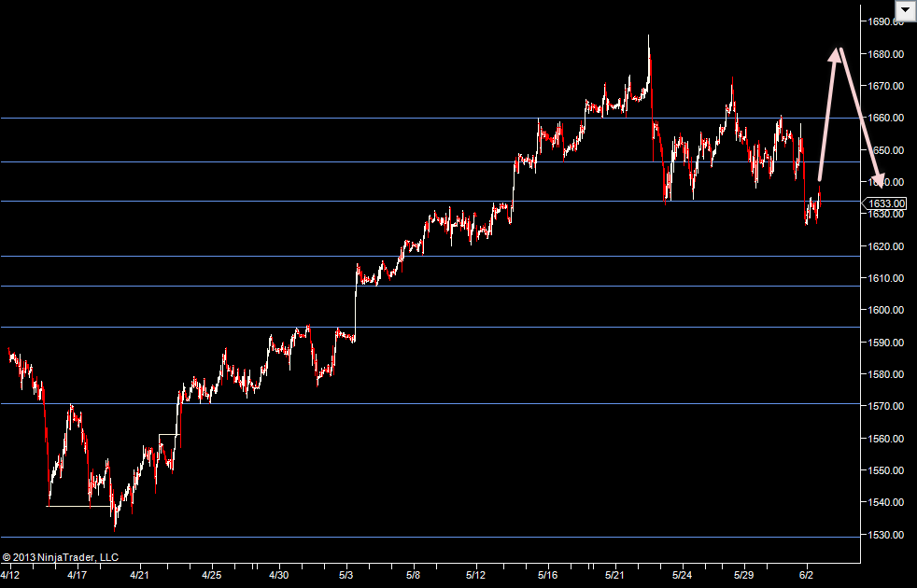Click the 5/29 date label on time axis
This screenshot has height=588, width=917.
(x=744, y=575)
